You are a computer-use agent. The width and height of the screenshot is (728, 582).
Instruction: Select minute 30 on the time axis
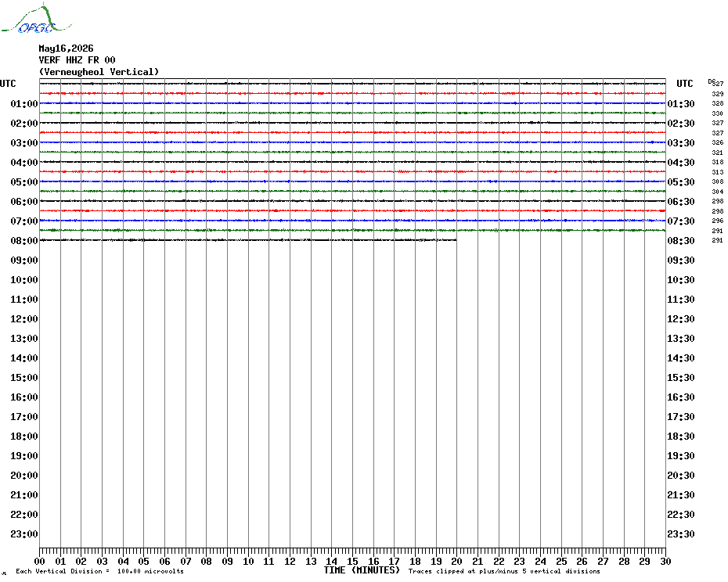click(x=665, y=561)
